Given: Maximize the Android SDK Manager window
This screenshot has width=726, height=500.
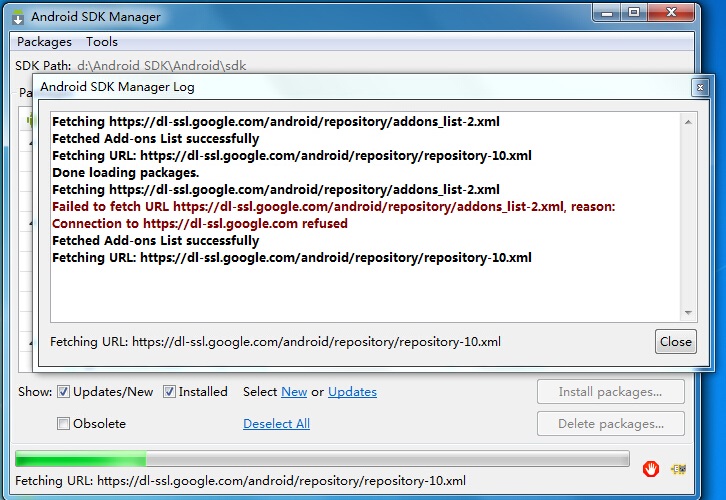Looking at the screenshot, I should [634, 12].
